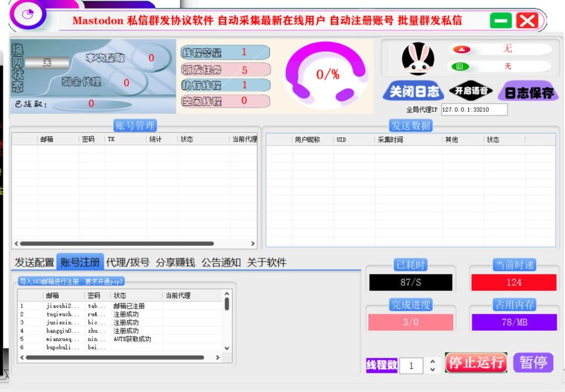Increase 线程数 with the up arrow
This screenshot has width=565, height=392.
click(433, 362)
